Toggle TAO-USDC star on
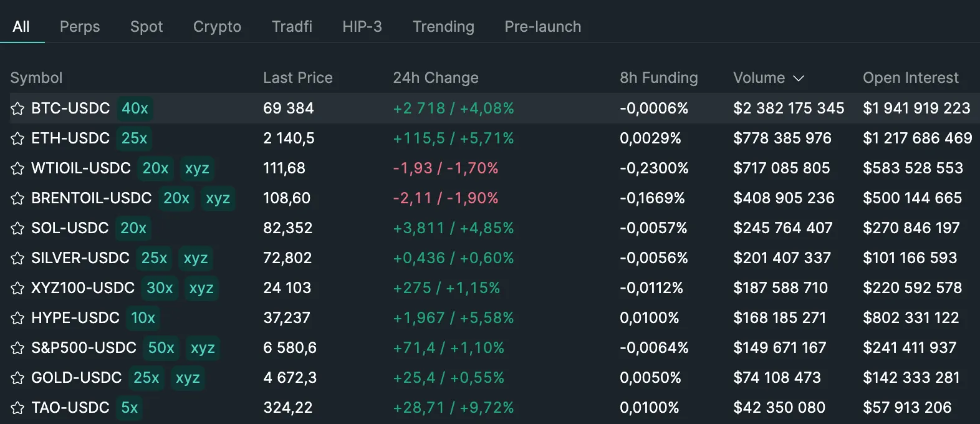The height and width of the screenshot is (424, 980). tap(17, 408)
